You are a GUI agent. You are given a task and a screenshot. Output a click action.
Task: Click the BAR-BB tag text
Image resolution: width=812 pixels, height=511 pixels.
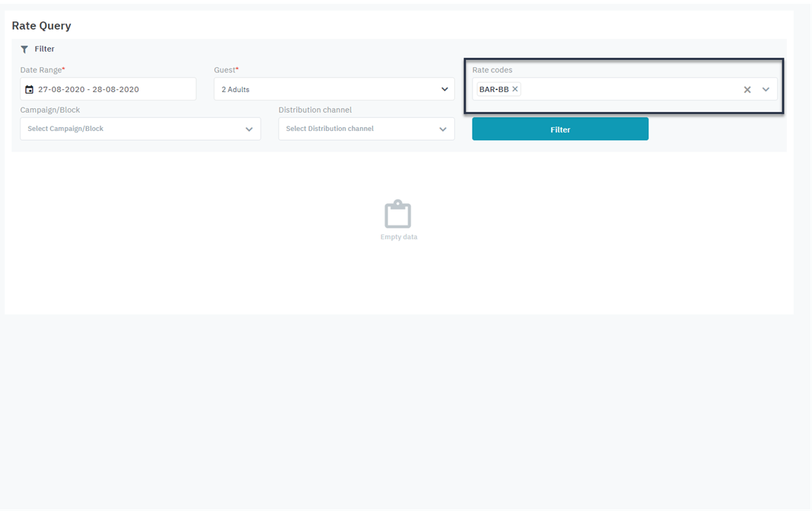click(494, 89)
